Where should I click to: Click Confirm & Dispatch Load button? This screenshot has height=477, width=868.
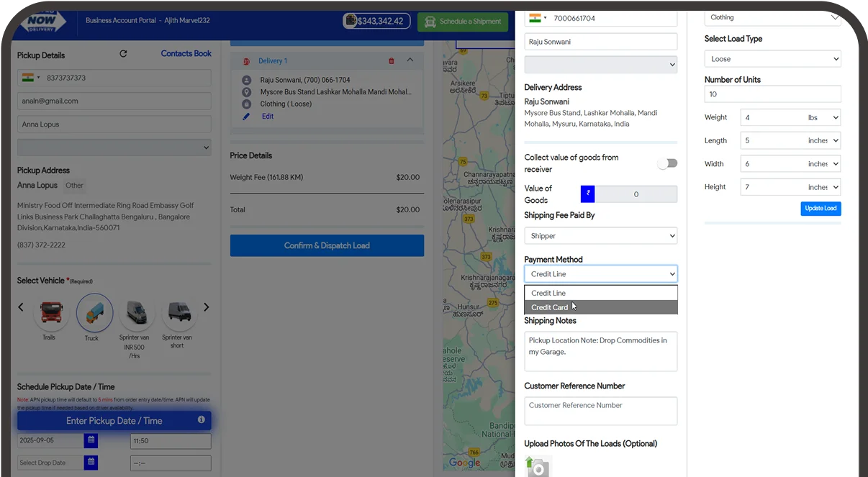(327, 245)
